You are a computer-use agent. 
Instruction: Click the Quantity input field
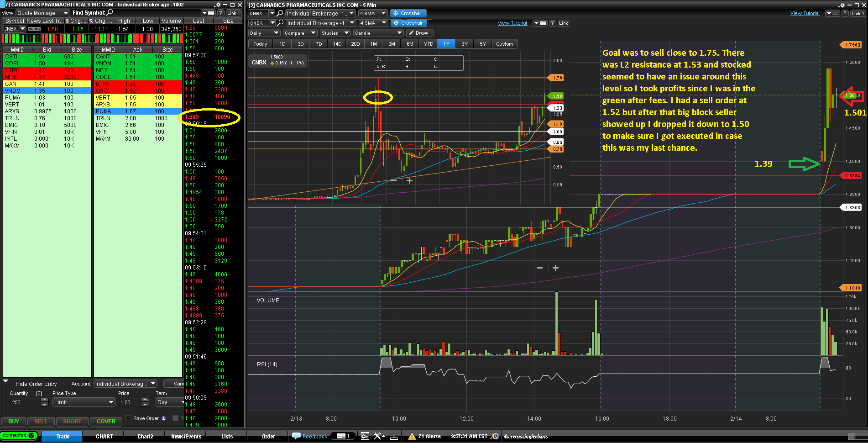[26, 402]
